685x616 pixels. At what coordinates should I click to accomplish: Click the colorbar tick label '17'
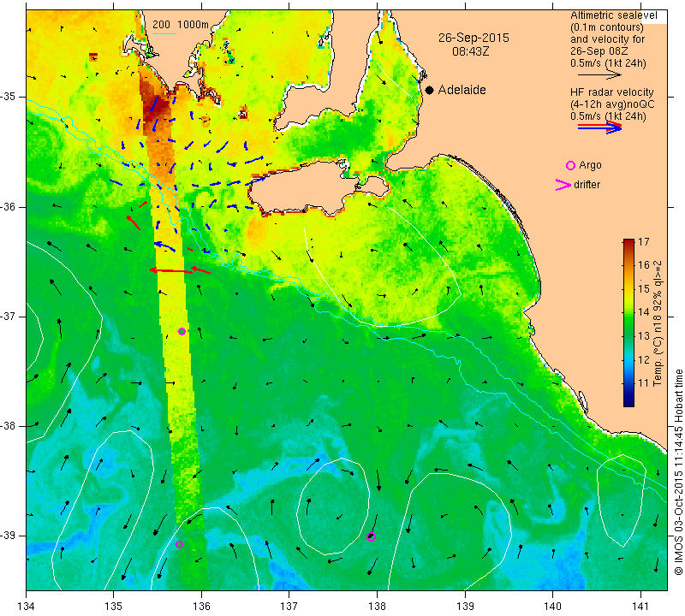(x=644, y=242)
